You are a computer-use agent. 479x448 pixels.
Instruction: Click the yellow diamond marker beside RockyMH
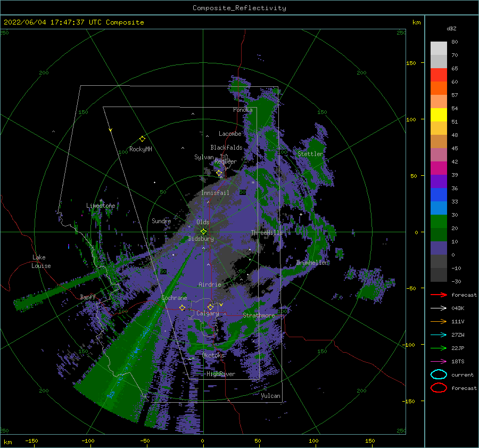142,139
